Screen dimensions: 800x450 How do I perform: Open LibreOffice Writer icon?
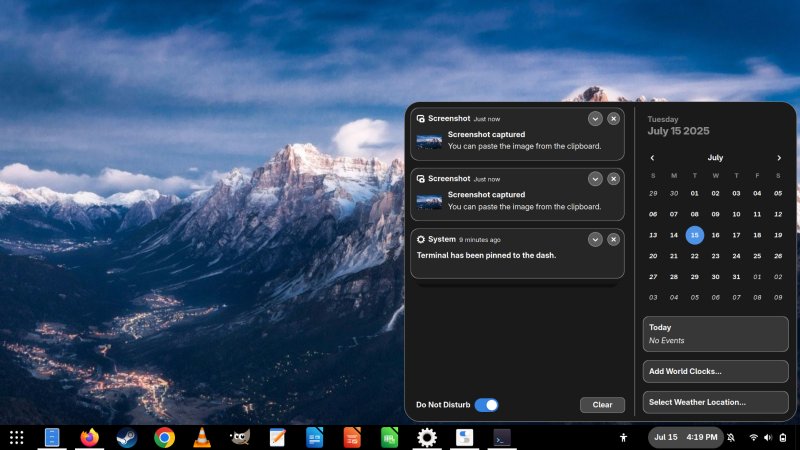click(314, 437)
